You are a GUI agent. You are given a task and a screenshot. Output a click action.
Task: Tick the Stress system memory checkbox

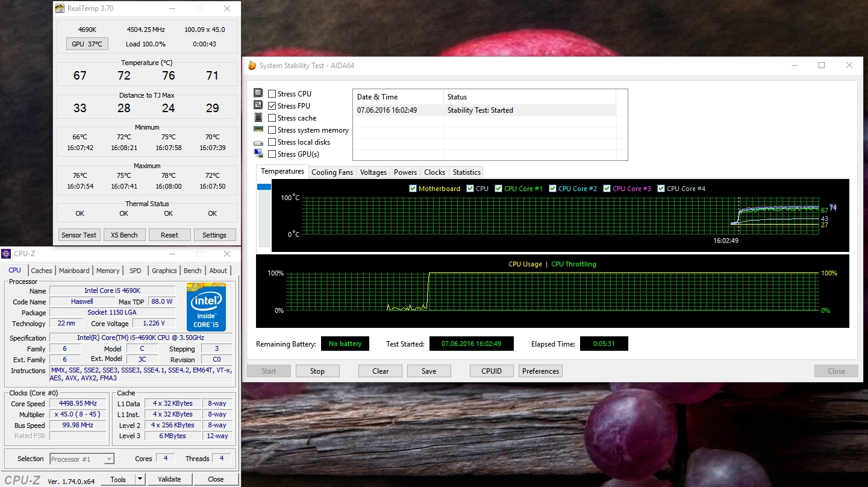272,130
